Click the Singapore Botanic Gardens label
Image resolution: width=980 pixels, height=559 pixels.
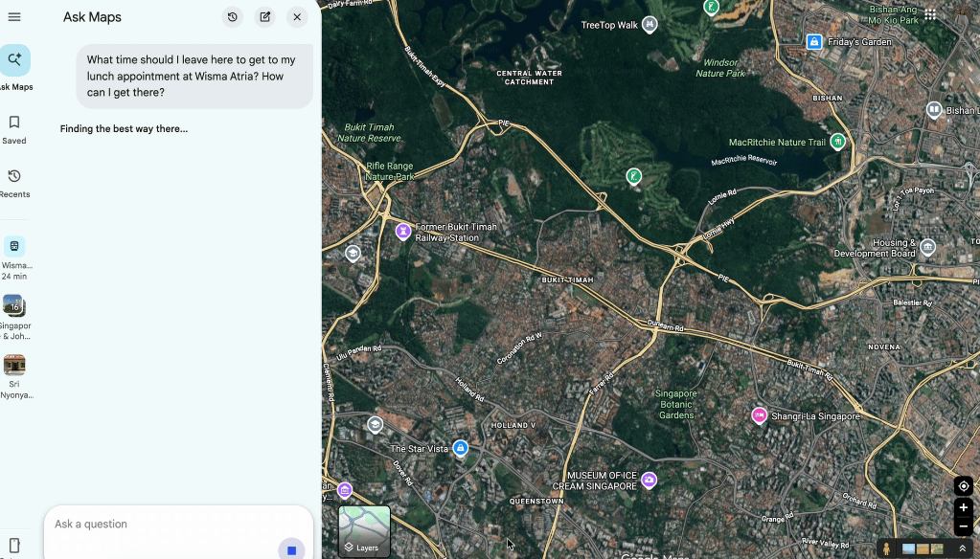(675, 404)
